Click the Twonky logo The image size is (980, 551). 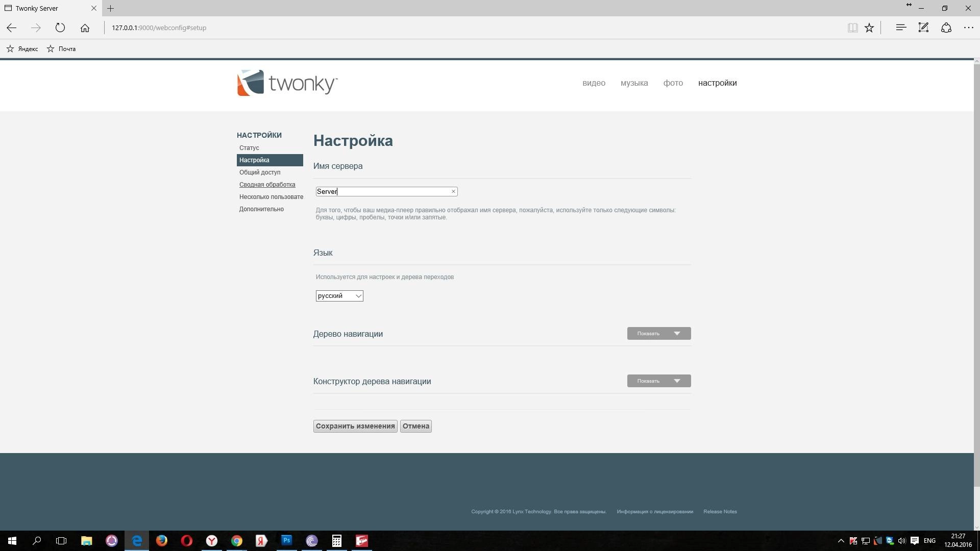(287, 83)
